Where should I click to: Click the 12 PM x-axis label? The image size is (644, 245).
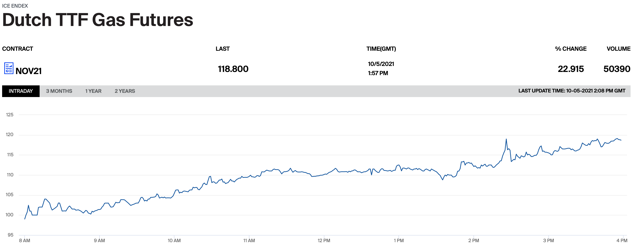[x=324, y=241]
